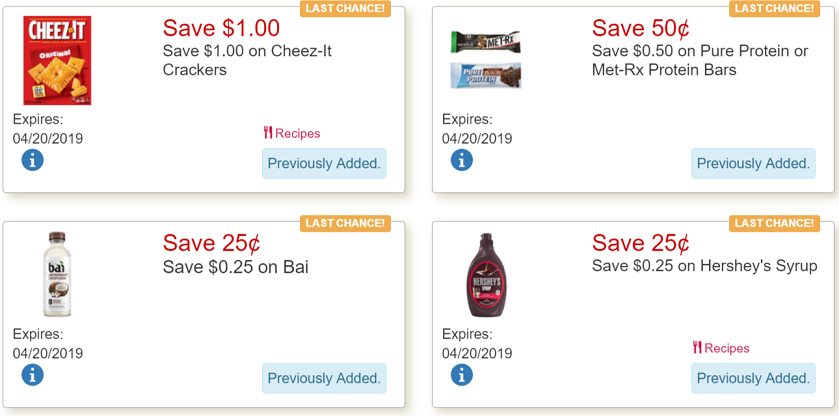Open info icon on Protein Bars coupon

pyautogui.click(x=461, y=160)
